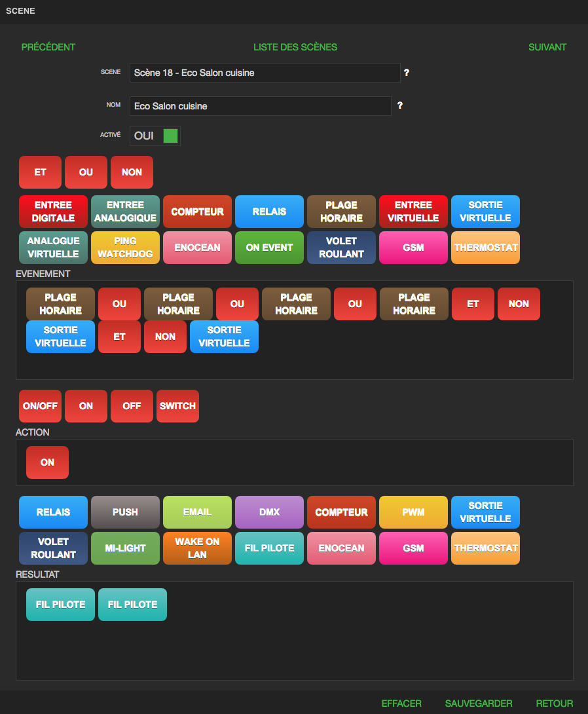Viewport: 588px width, 714px height.
Task: Add the MI-LIGHT result block
Action: [125, 548]
